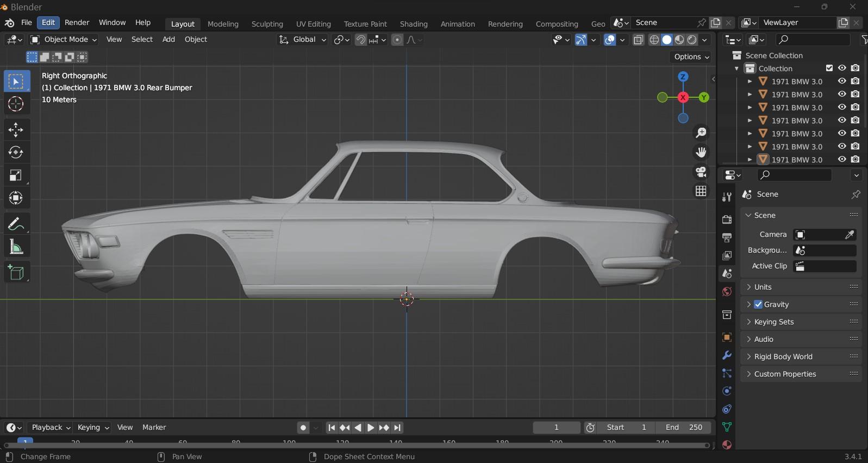Open the Render menu

point(77,23)
